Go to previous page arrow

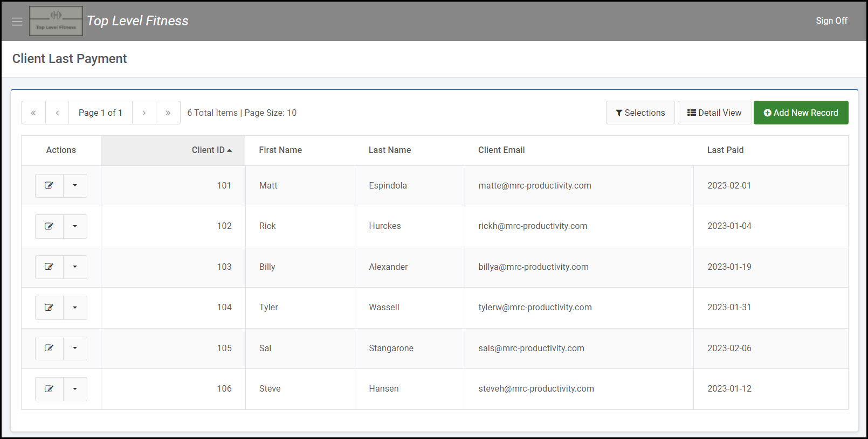(57, 113)
